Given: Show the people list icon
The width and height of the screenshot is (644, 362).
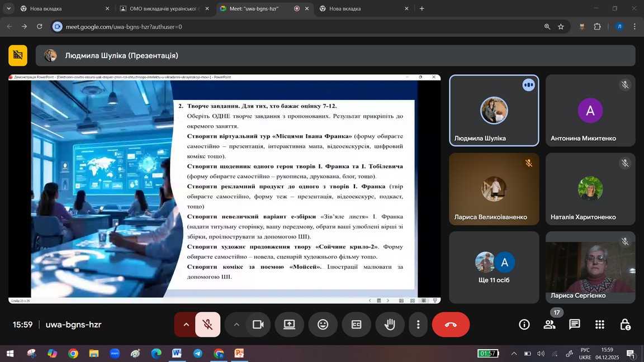Looking at the screenshot, I should (x=550, y=325).
